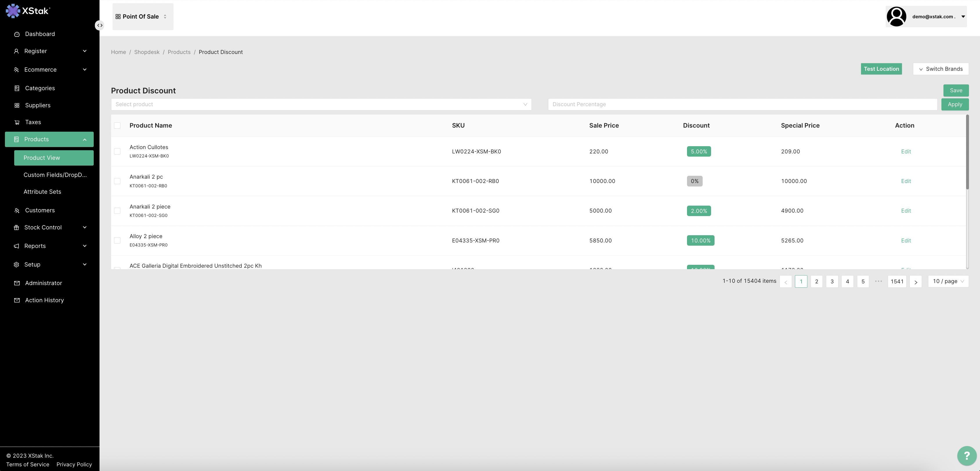Screen dimensions: 980x471
Task: Collapse sidebar with the arrows toggle icon
Action: coord(99,25)
